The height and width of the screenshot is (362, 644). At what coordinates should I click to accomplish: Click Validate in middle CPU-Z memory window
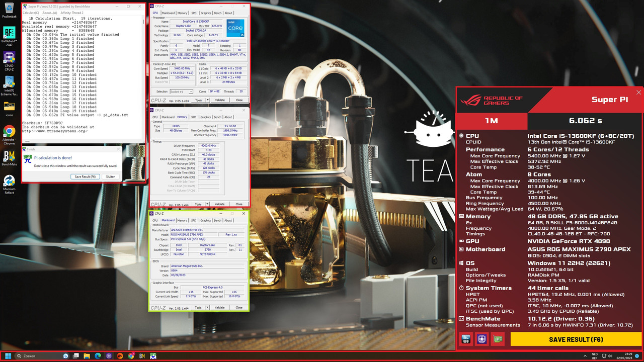pos(220,204)
